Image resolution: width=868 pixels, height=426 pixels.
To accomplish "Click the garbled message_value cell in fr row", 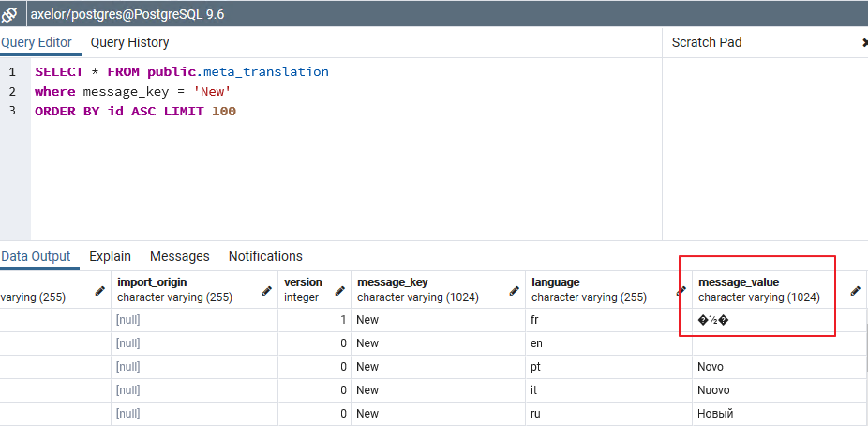I will coord(779,320).
